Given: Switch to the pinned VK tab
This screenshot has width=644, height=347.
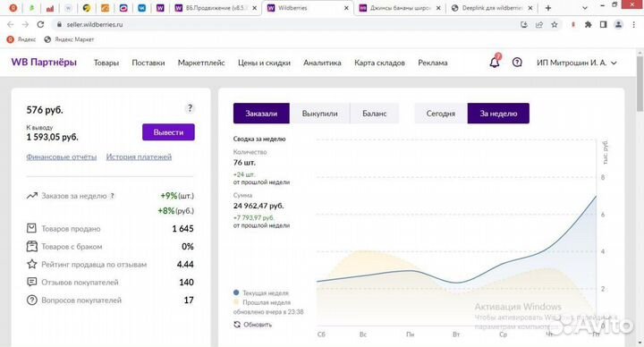Looking at the screenshot, I should pyautogui.click(x=141, y=8).
